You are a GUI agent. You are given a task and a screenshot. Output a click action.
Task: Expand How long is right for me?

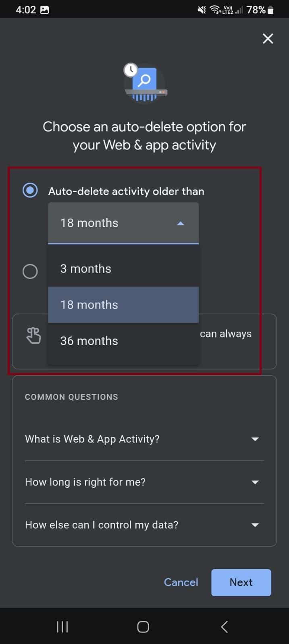[255, 482]
